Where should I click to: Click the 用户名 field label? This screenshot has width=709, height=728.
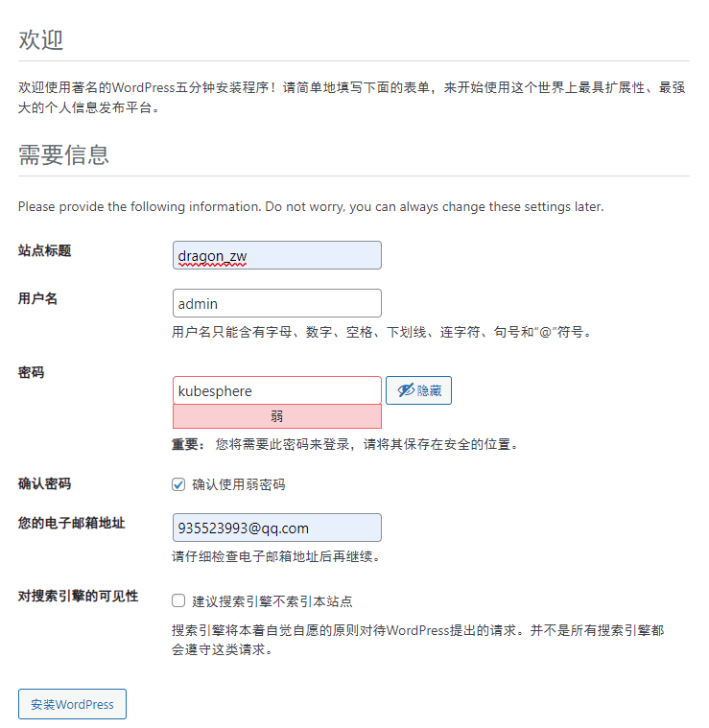(x=37, y=298)
